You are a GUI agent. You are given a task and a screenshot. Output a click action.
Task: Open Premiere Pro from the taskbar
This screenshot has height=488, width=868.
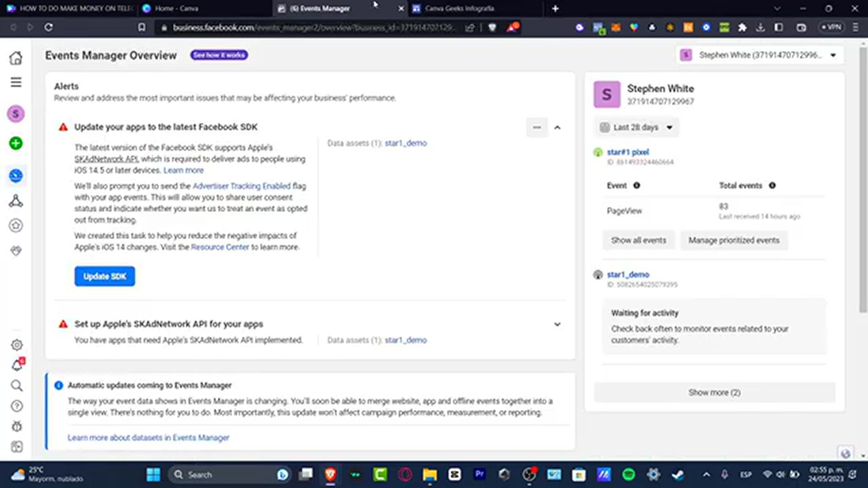479,474
